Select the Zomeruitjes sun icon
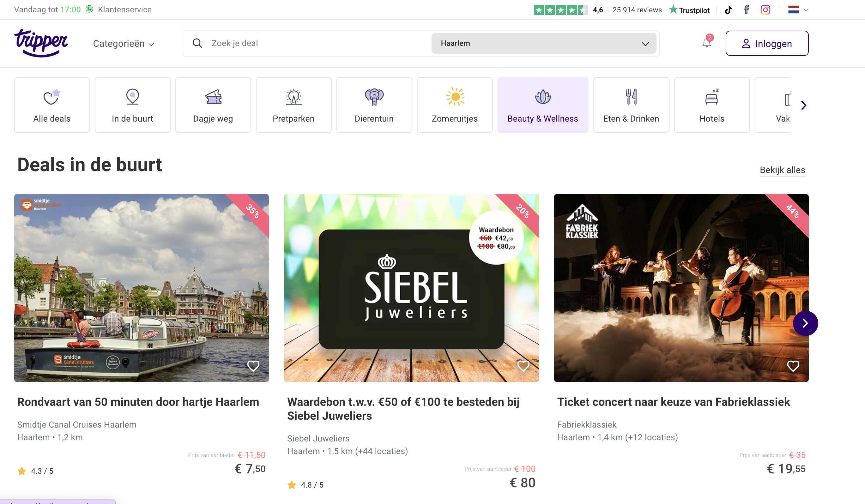Viewport: 865px width, 504px height. tap(455, 97)
